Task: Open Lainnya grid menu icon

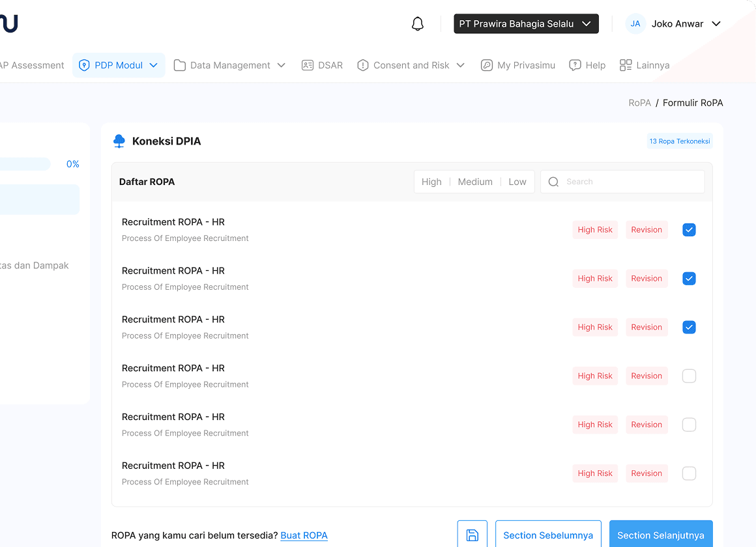Action: [626, 65]
